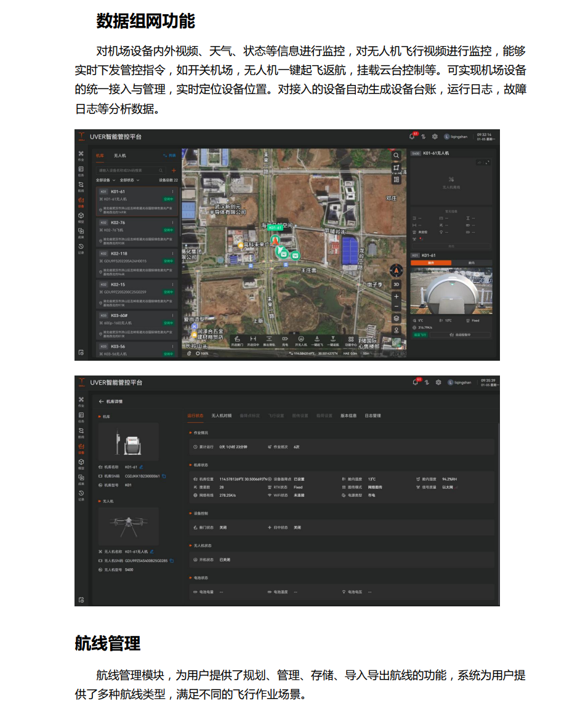The width and height of the screenshot is (588, 711).
Task: Click the orange plus icon to add device
Action: [x=173, y=170]
